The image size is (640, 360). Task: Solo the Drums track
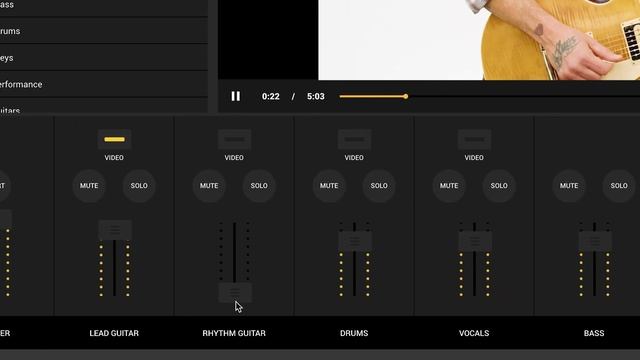point(379,186)
